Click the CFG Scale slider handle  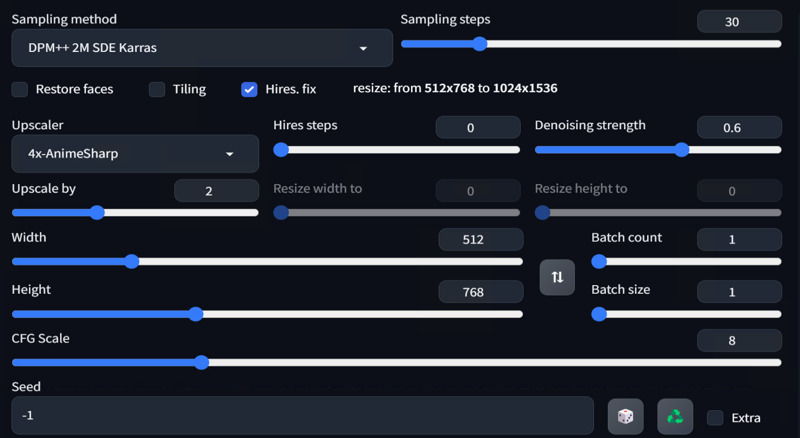pyautogui.click(x=202, y=362)
